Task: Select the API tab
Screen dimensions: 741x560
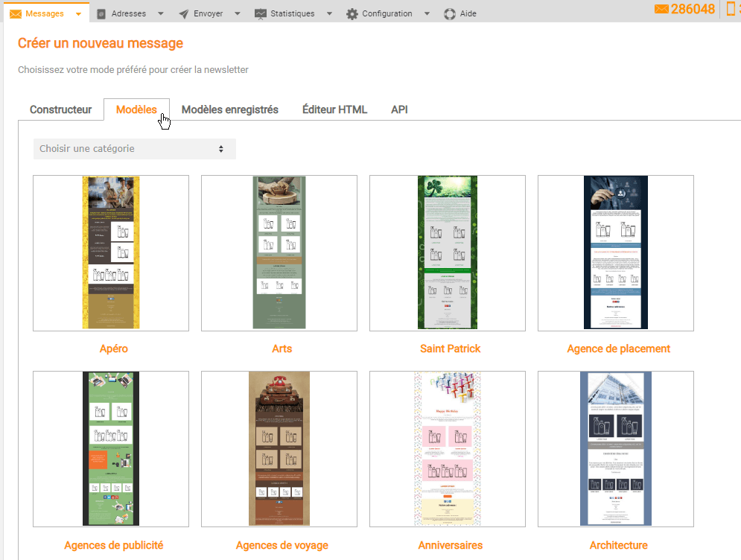Action: pos(399,109)
